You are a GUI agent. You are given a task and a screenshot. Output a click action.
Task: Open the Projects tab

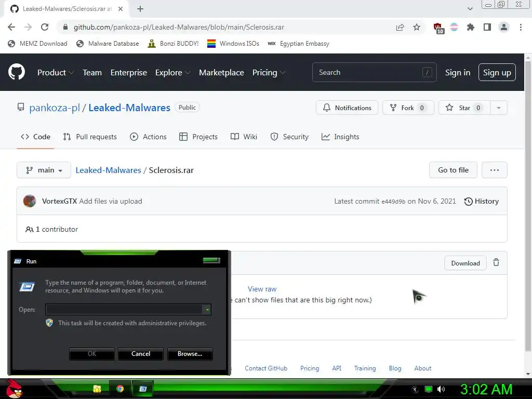(198, 137)
